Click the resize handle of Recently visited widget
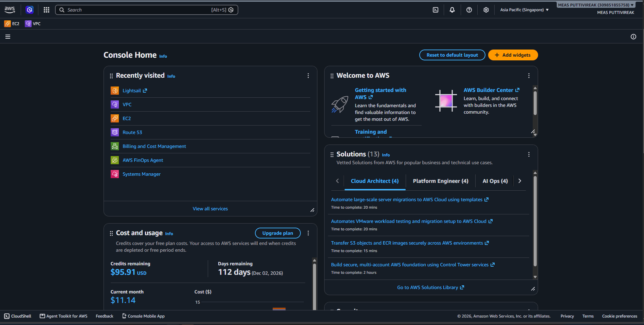 [x=312, y=210]
